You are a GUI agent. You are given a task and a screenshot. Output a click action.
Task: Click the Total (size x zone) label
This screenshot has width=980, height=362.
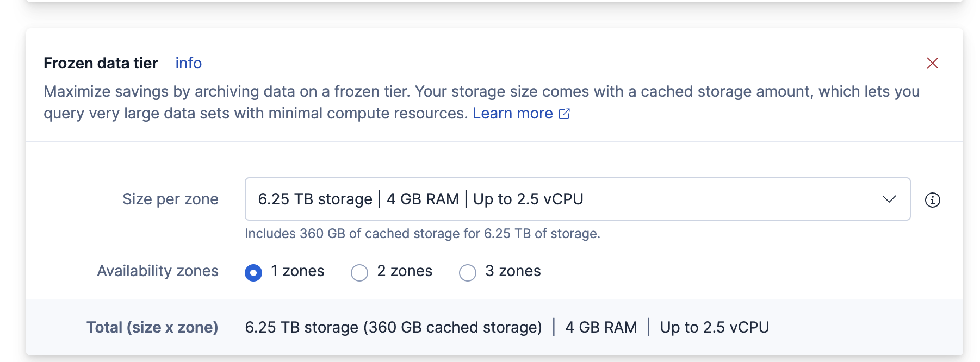152,327
